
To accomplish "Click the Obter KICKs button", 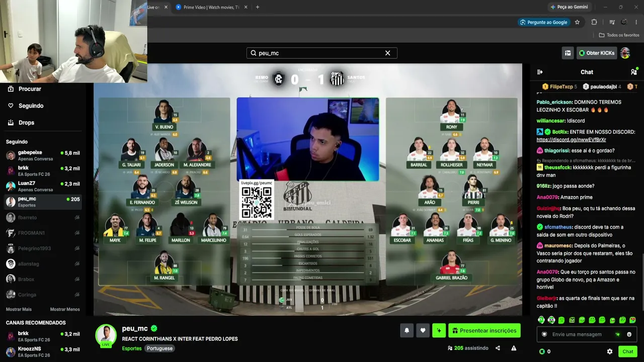I will (597, 53).
